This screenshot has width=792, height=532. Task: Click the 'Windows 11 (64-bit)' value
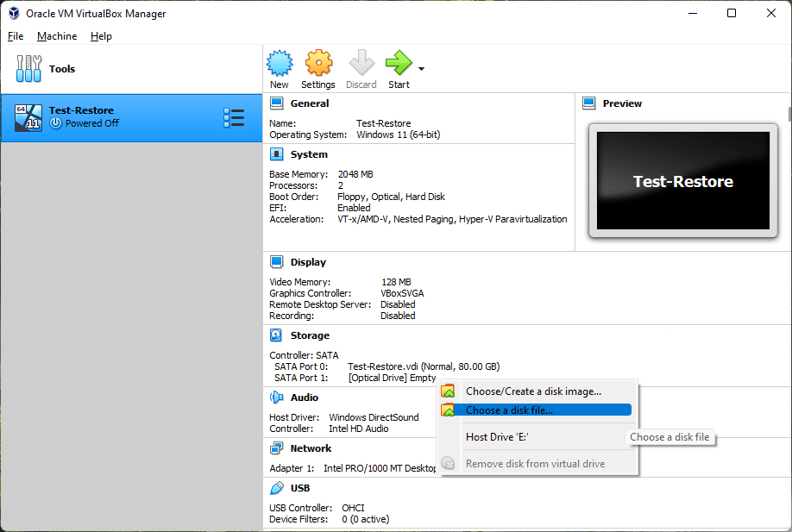[x=398, y=135]
